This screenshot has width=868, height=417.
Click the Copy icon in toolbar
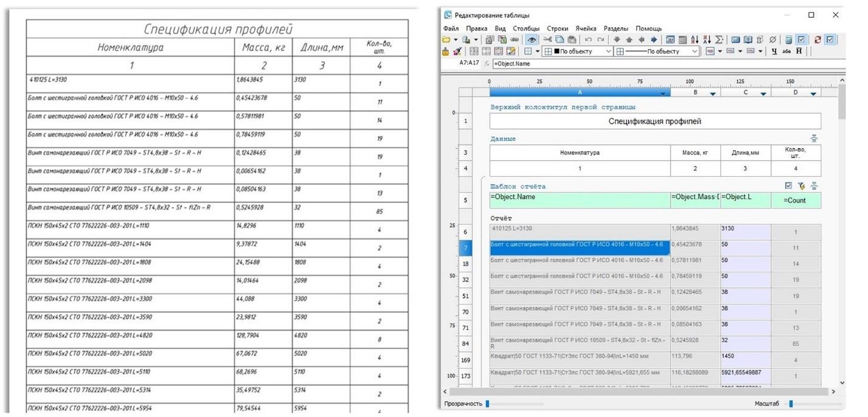point(560,40)
